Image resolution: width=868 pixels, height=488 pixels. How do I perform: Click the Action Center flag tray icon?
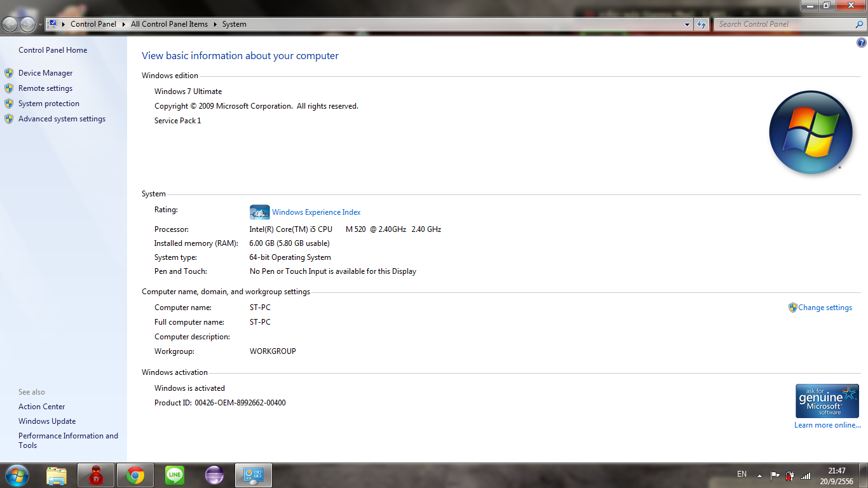click(x=775, y=475)
